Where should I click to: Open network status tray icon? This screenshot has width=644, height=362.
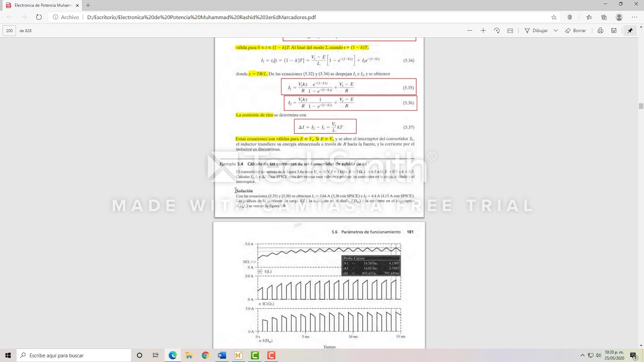click(x=591, y=355)
